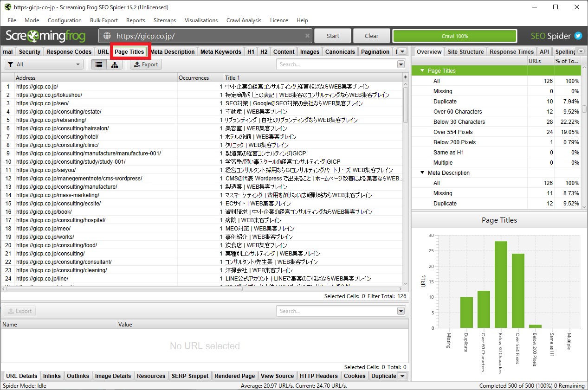Open the SERP Snippet bottom tab
The width and height of the screenshot is (588, 390).
[x=190, y=376]
